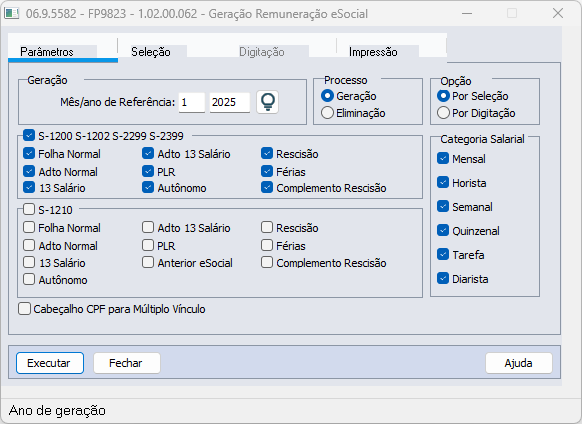
Task: Uncheck 13 Salário in S-1200 group
Action: tap(29, 187)
